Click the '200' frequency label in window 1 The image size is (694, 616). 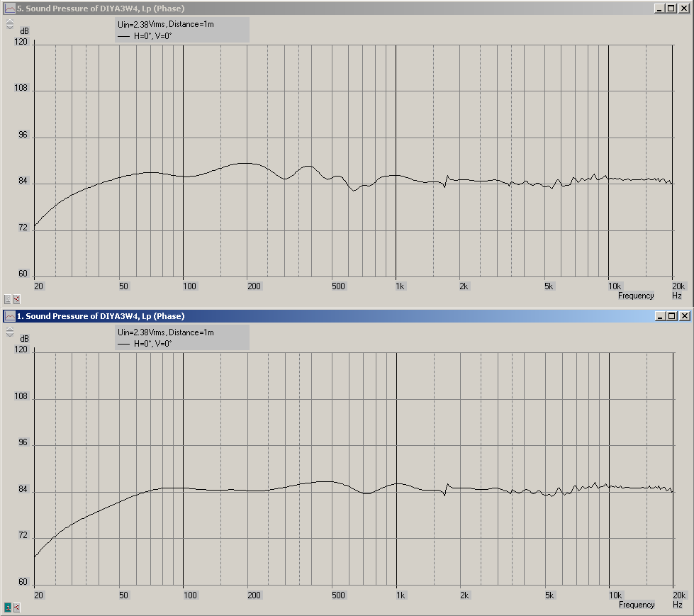pyautogui.click(x=254, y=595)
